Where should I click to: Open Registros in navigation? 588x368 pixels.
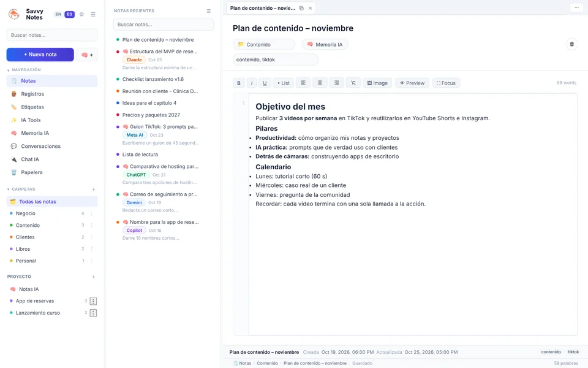pyautogui.click(x=51, y=94)
